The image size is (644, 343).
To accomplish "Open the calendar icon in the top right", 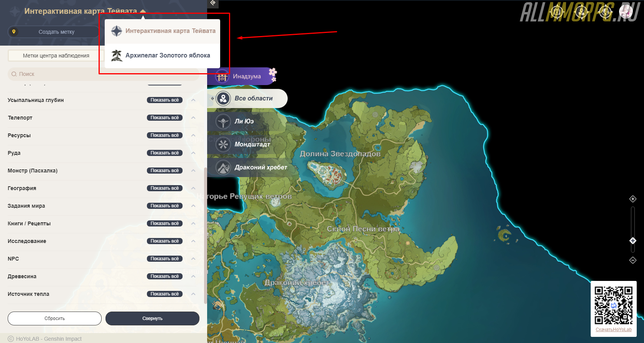I will coord(557,12).
